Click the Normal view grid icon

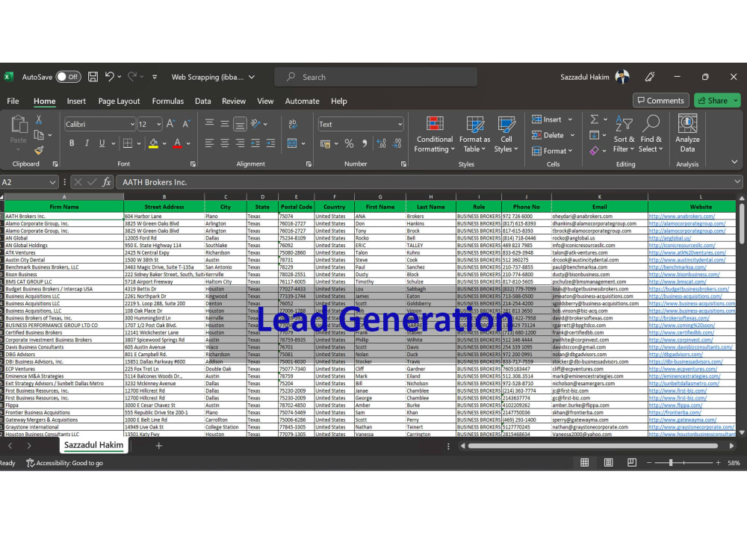tap(585, 463)
